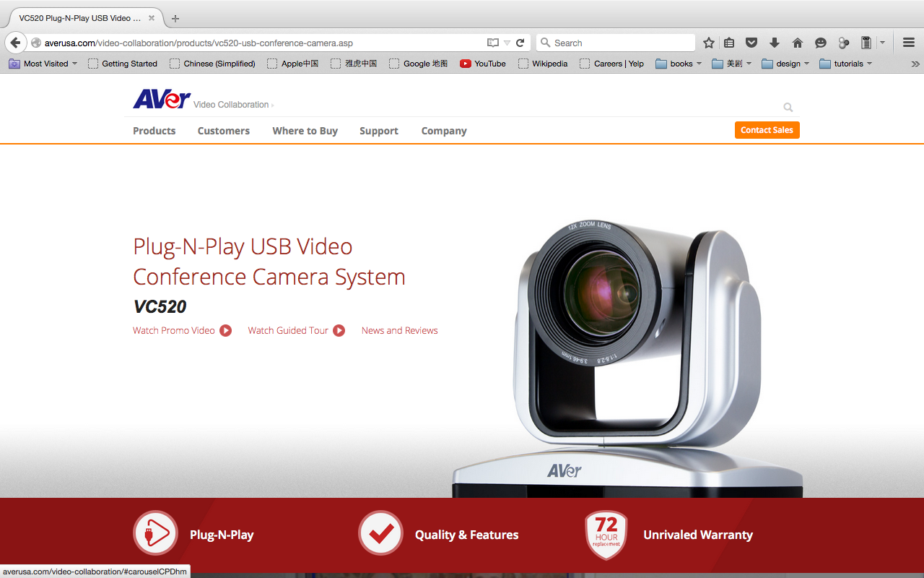
Task: Select the Unrivaled Warranty label
Action: pyautogui.click(x=698, y=535)
